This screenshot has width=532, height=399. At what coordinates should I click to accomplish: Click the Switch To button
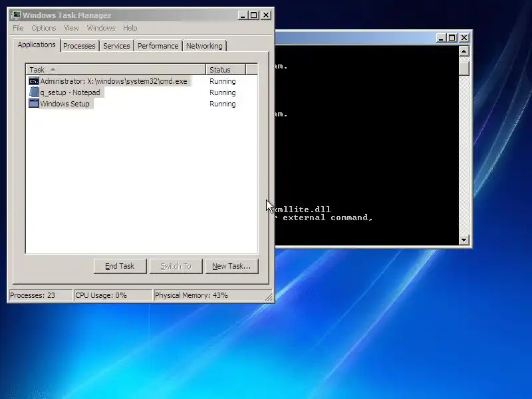pos(176,267)
